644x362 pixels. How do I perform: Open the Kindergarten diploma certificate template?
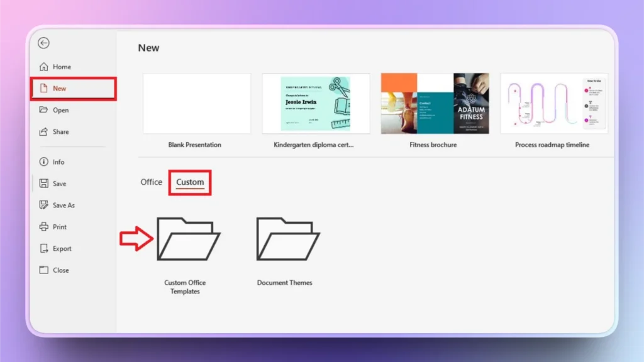(316, 102)
